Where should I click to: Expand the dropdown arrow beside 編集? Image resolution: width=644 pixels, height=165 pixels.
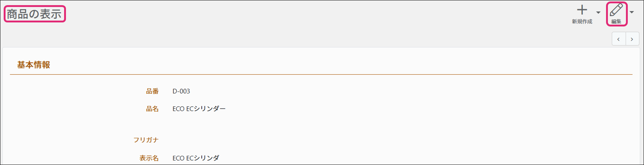(x=632, y=12)
